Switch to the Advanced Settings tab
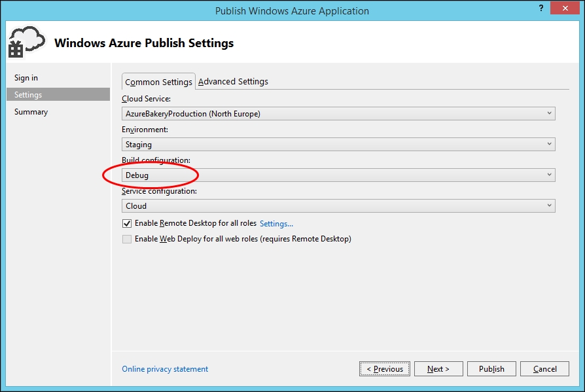 pos(233,81)
